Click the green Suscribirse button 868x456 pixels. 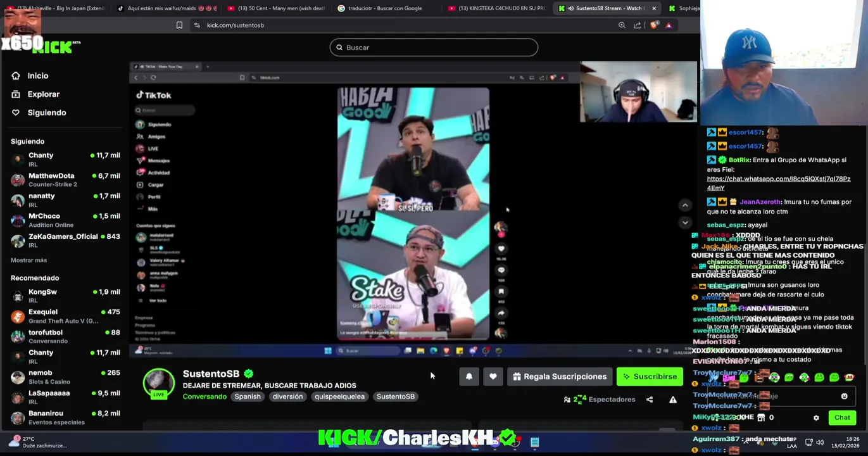[x=650, y=377]
